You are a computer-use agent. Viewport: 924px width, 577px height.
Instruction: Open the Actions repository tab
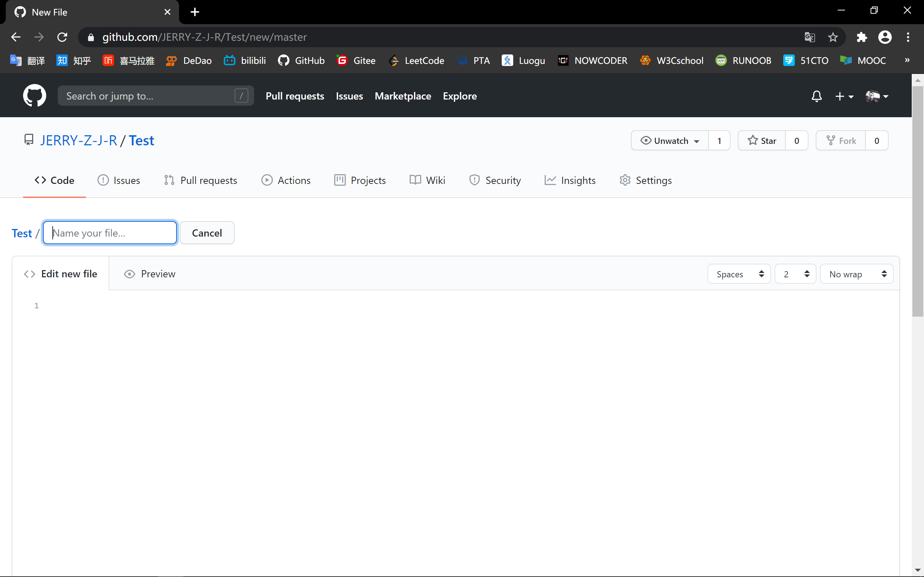[x=286, y=180]
